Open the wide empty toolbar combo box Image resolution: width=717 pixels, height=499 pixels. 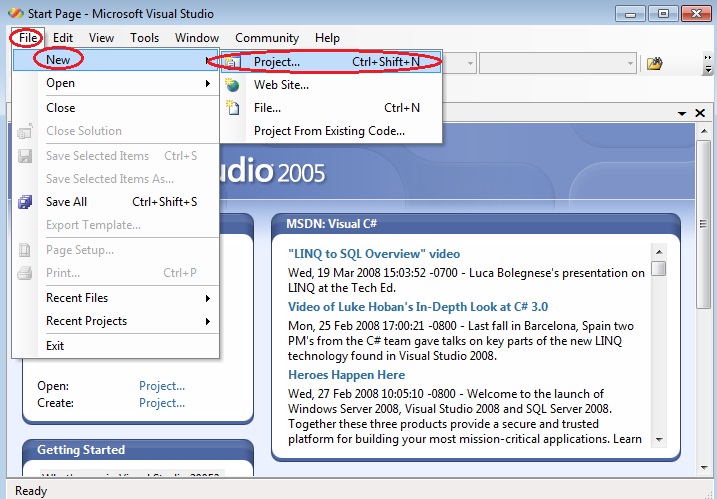pyautogui.click(x=558, y=63)
